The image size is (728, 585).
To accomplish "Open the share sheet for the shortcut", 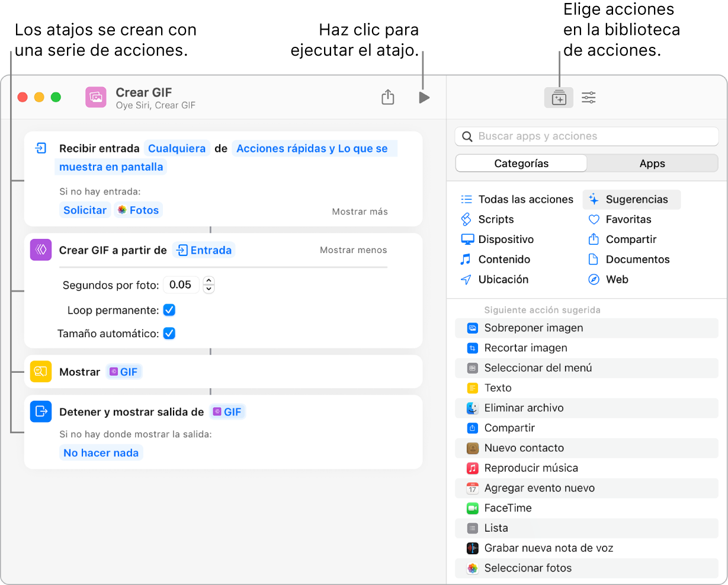I will [x=388, y=97].
